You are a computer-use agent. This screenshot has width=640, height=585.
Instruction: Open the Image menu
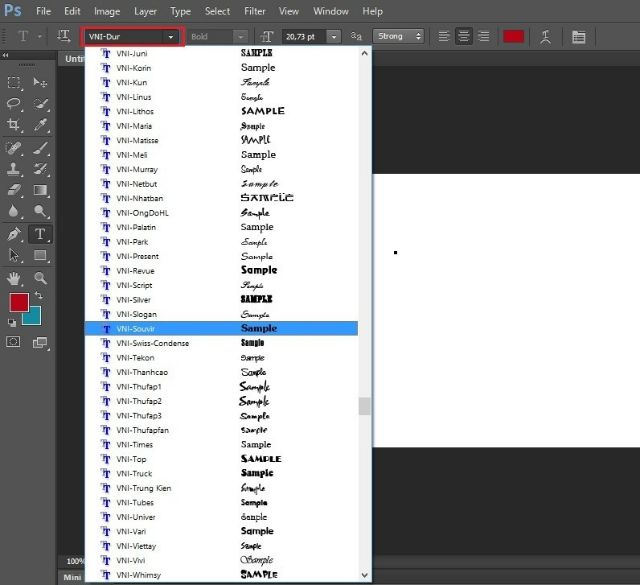pos(107,11)
